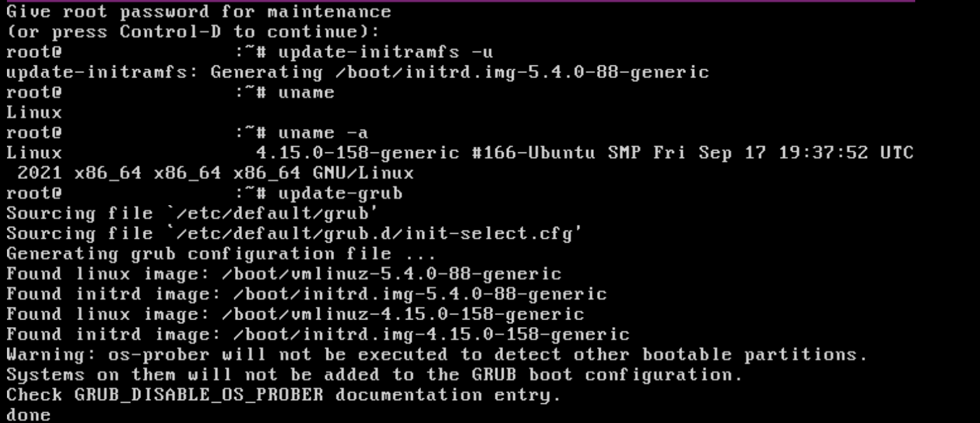
Task: Click the '4.15.0-158-generic' kernel version in the uname output
Action: [357, 152]
